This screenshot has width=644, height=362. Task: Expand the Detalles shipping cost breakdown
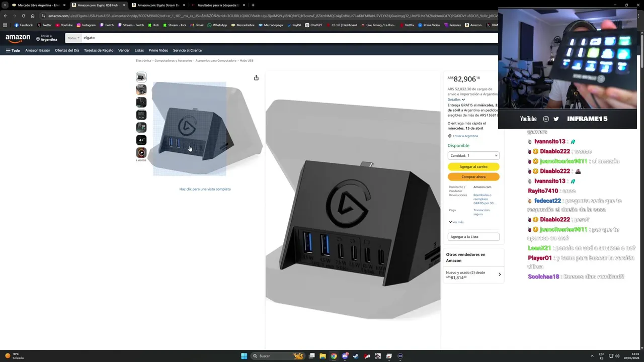tap(456, 100)
